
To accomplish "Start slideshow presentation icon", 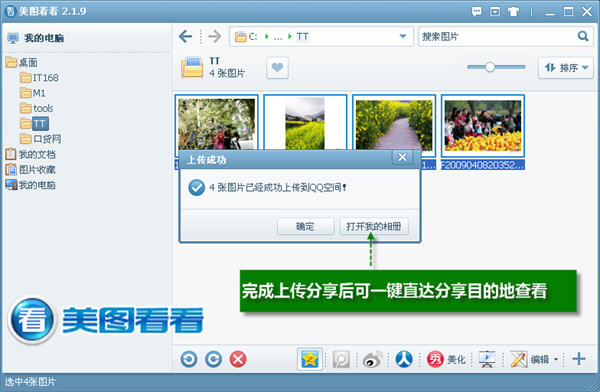I will 487,359.
